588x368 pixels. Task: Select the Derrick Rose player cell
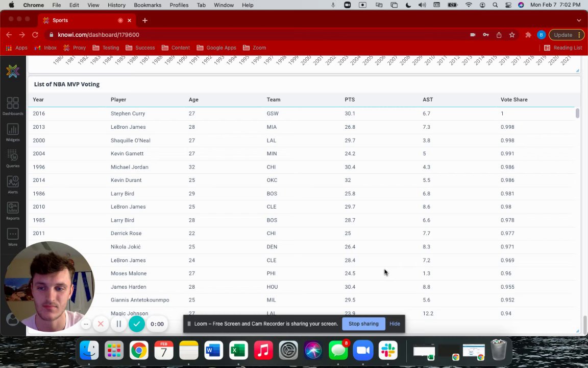click(126, 233)
